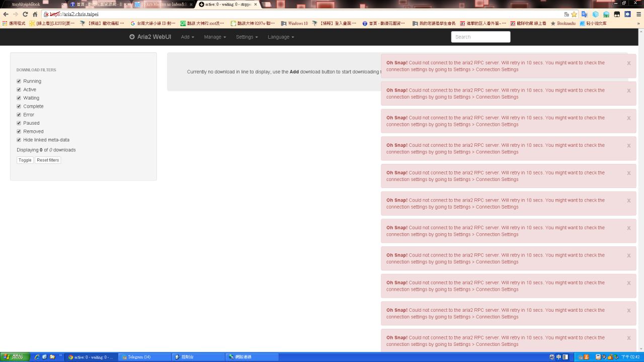
Task: Go to the browser home page icon
Action: [35, 14]
